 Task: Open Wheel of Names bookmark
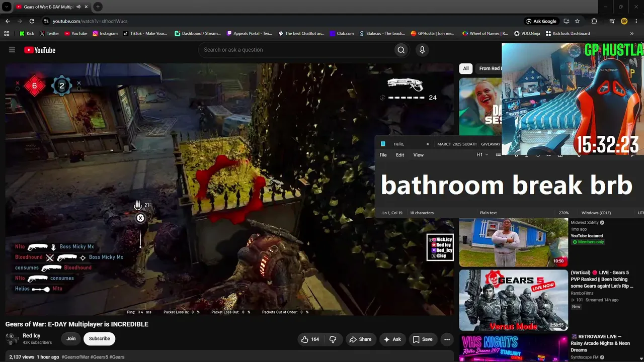(485, 34)
